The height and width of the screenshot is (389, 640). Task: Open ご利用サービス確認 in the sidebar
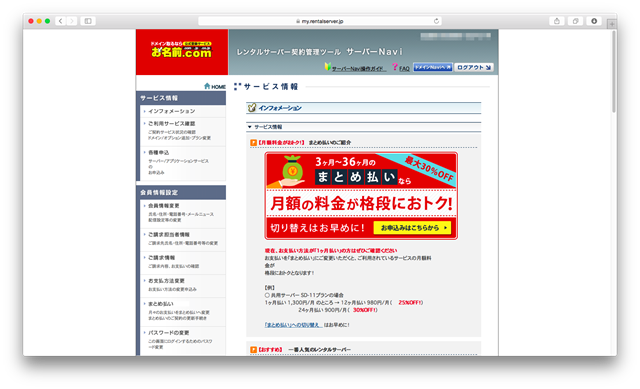coord(171,123)
